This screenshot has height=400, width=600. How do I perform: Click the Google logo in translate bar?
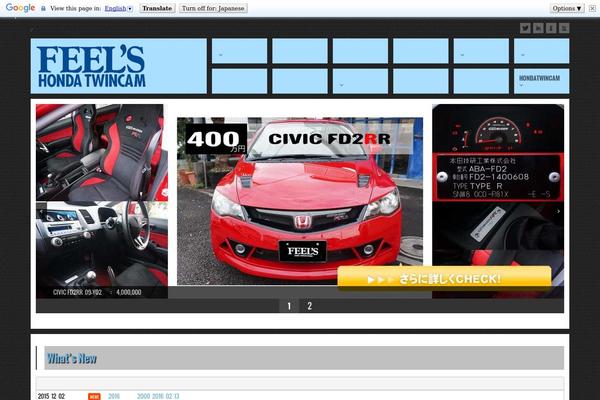[x=20, y=8]
